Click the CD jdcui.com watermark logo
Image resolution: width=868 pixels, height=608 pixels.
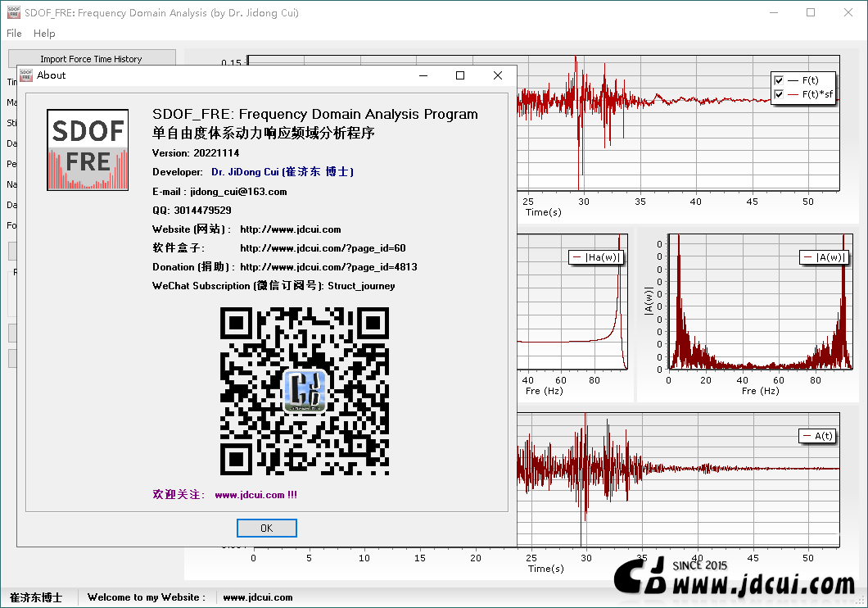735,578
